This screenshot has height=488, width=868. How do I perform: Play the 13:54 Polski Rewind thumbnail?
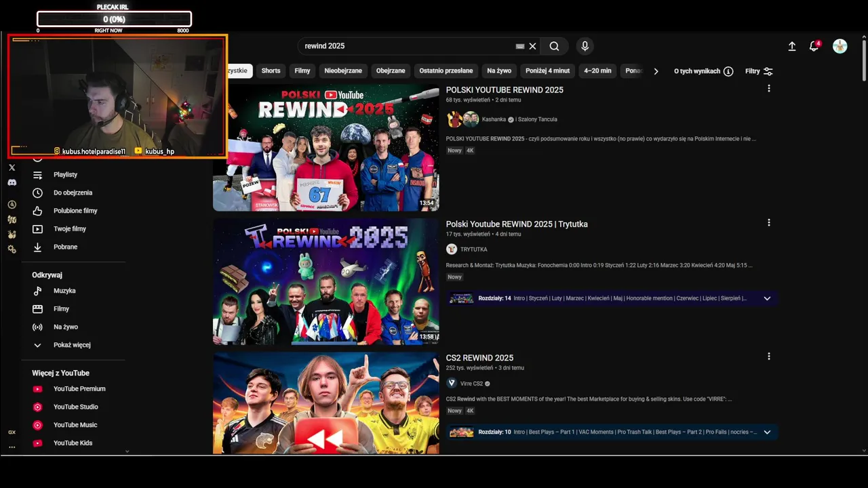coord(325,148)
